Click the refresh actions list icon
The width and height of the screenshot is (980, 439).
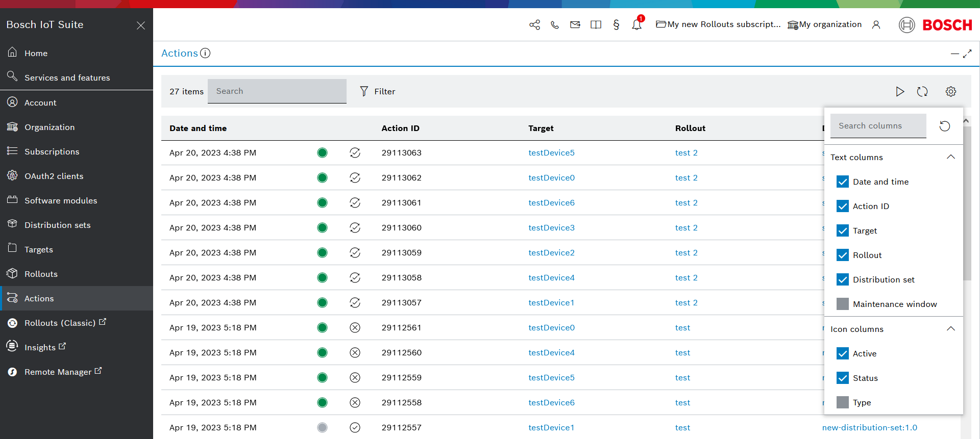pos(922,92)
